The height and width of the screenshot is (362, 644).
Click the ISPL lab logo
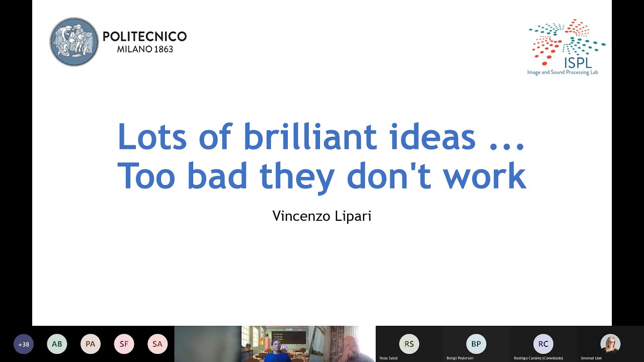567,47
